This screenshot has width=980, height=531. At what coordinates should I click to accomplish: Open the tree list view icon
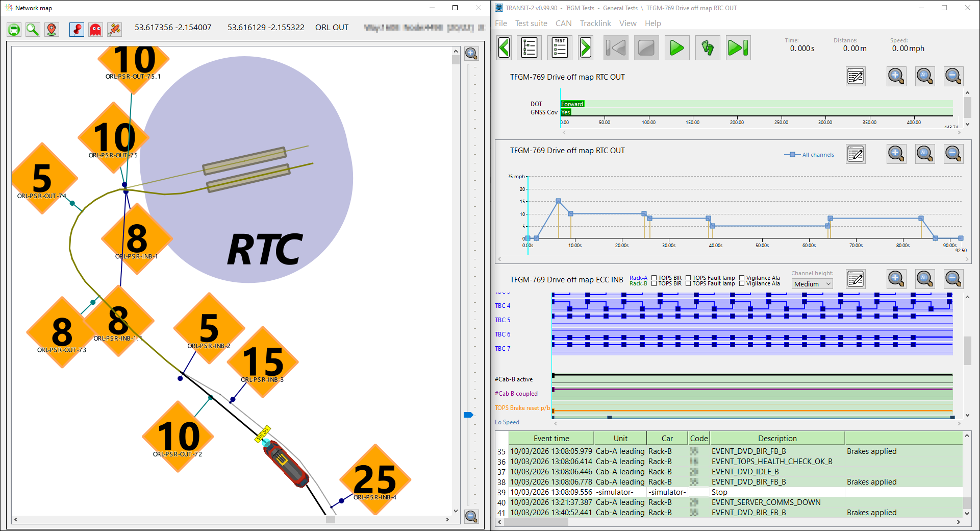(x=529, y=49)
